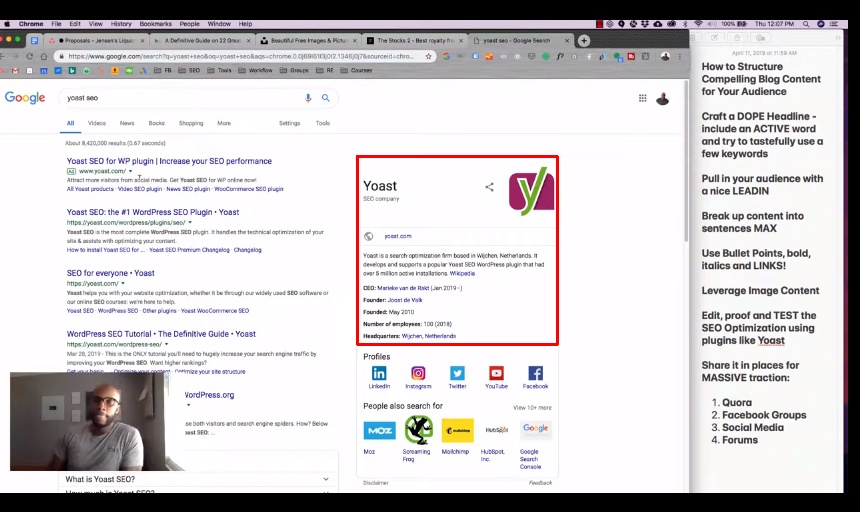Open the Google account avatar
The width and height of the screenshot is (860, 512).
click(x=663, y=99)
